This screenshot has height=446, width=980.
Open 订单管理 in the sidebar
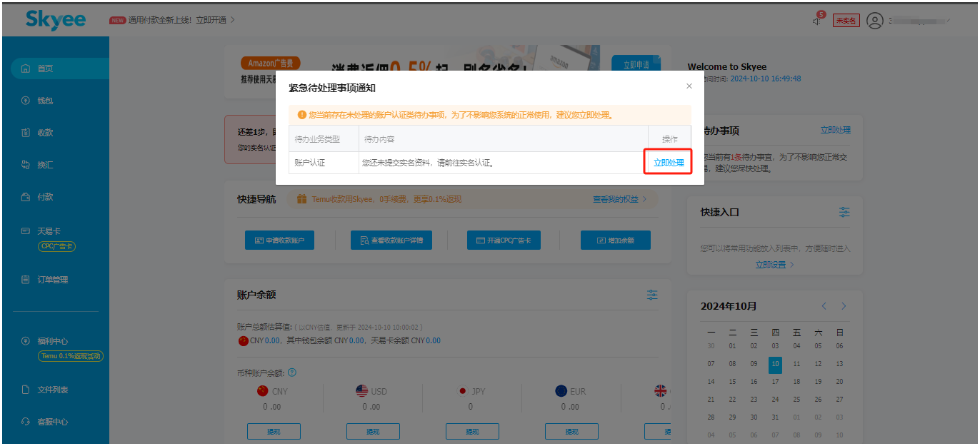coord(52,280)
